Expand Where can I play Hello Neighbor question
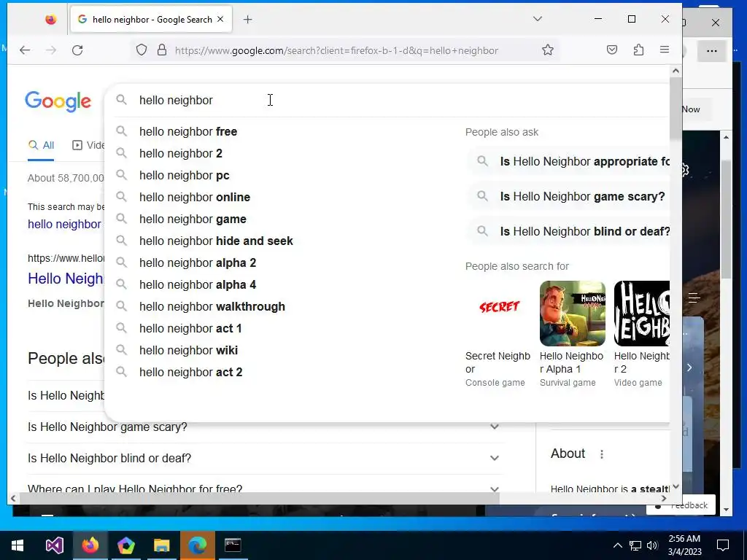The width and height of the screenshot is (747, 560). coord(264,488)
